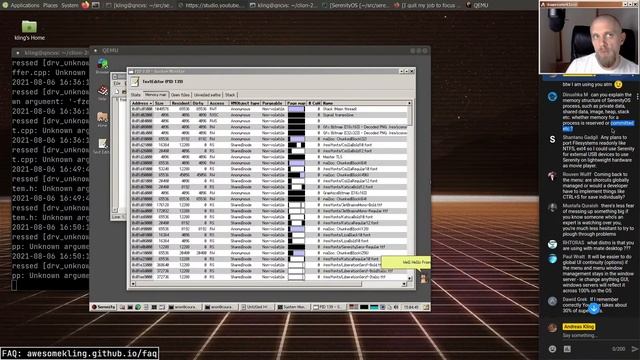Open the emoji picker in chat box

click(x=552, y=349)
